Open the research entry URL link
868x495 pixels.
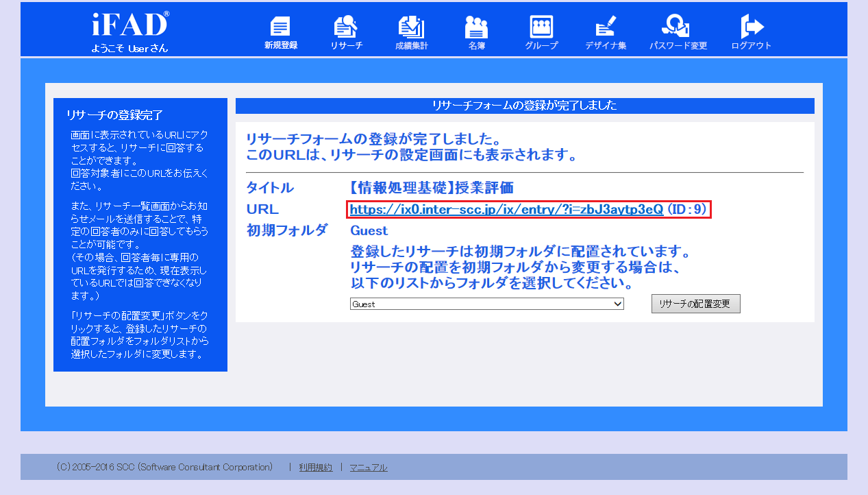click(x=506, y=209)
